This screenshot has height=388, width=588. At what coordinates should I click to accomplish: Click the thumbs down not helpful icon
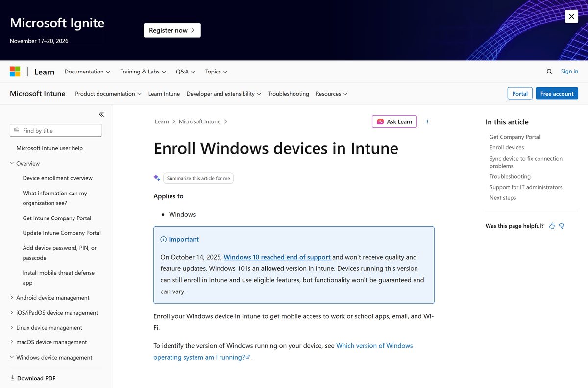pos(562,226)
